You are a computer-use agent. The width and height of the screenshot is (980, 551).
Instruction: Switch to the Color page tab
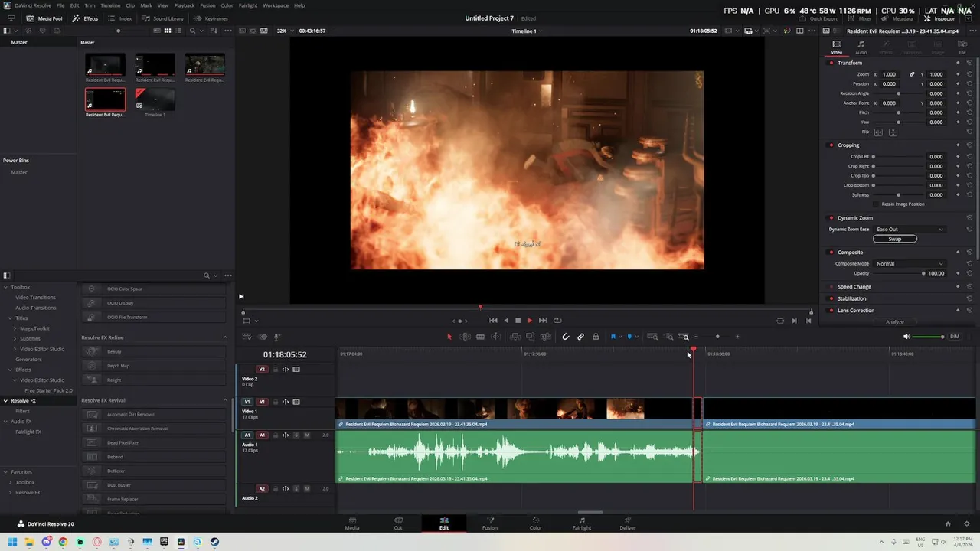536,523
